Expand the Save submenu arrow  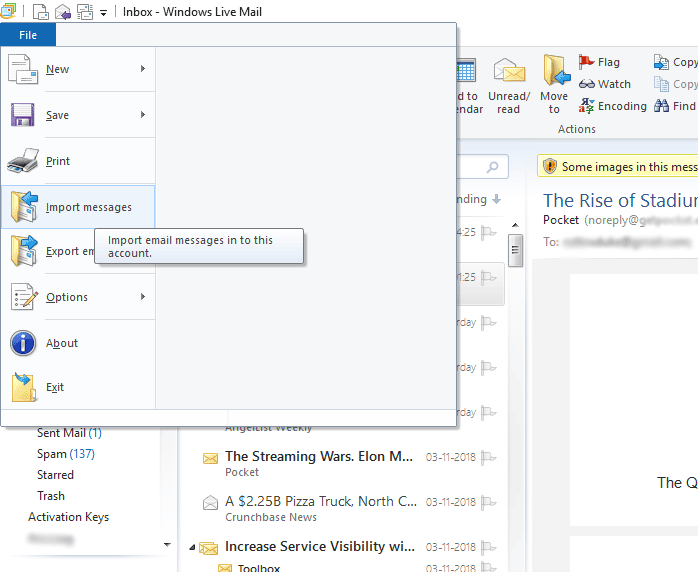pos(143,114)
